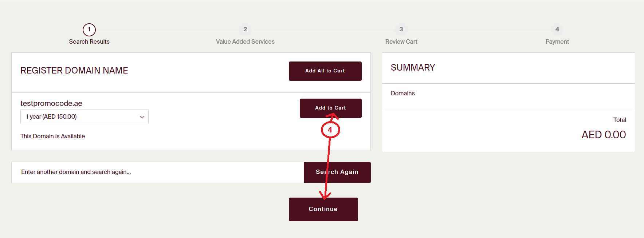
Task: Select the Domains row in Summary
Action: click(x=402, y=93)
